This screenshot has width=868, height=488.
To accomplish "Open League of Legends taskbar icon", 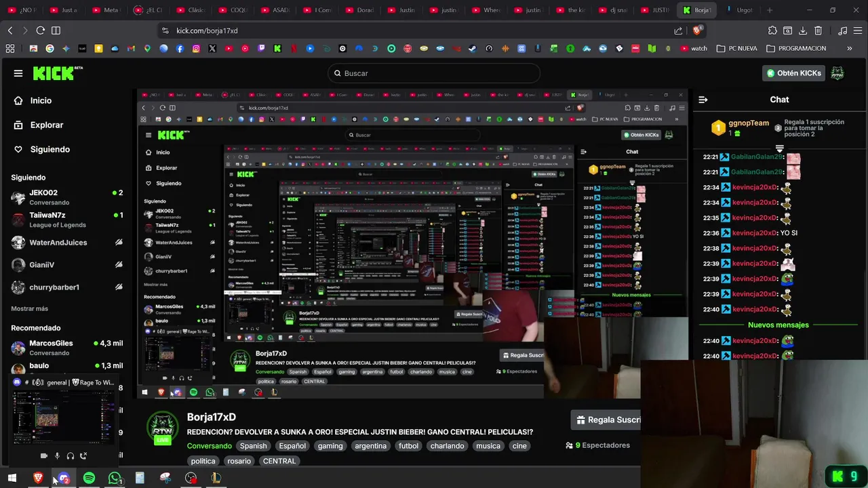I will pos(216,478).
